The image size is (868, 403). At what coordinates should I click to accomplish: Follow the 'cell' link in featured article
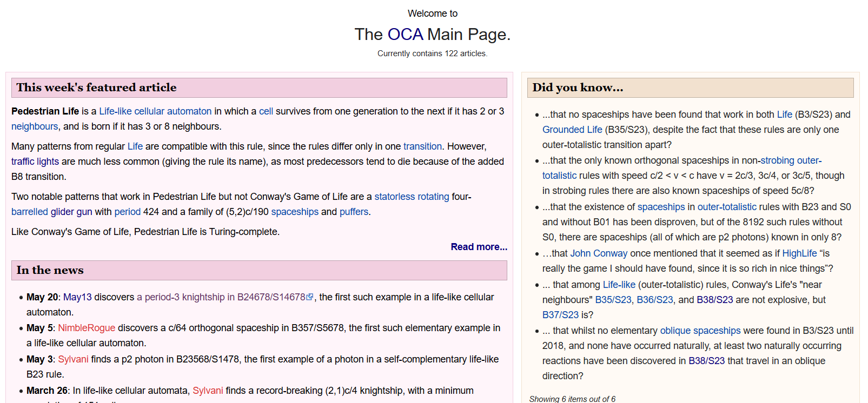click(266, 111)
